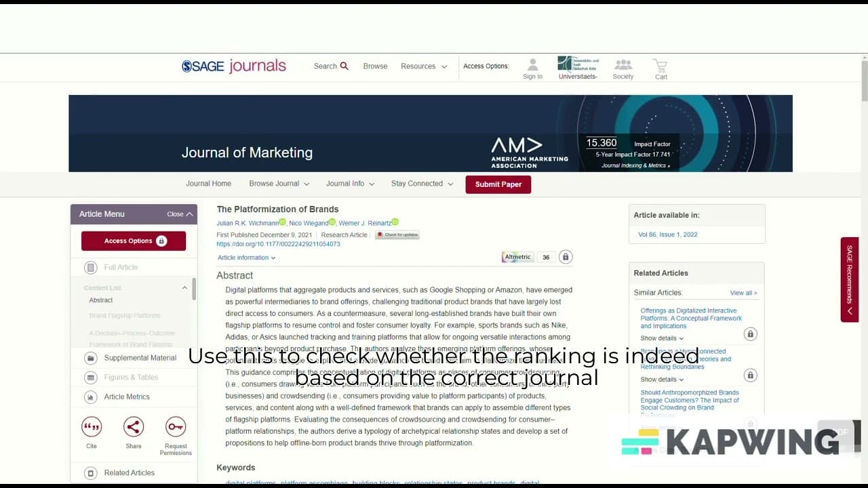Viewport: 868px width, 488px height.
Task: Expand the Article information section
Action: [247, 258]
